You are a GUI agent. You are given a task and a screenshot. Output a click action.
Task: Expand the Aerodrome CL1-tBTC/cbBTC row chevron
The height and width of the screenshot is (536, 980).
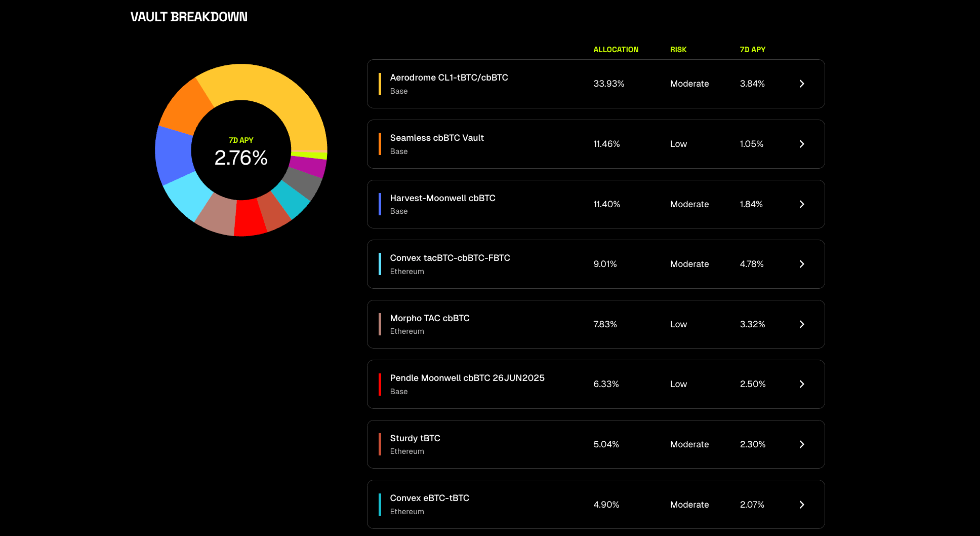(x=801, y=84)
